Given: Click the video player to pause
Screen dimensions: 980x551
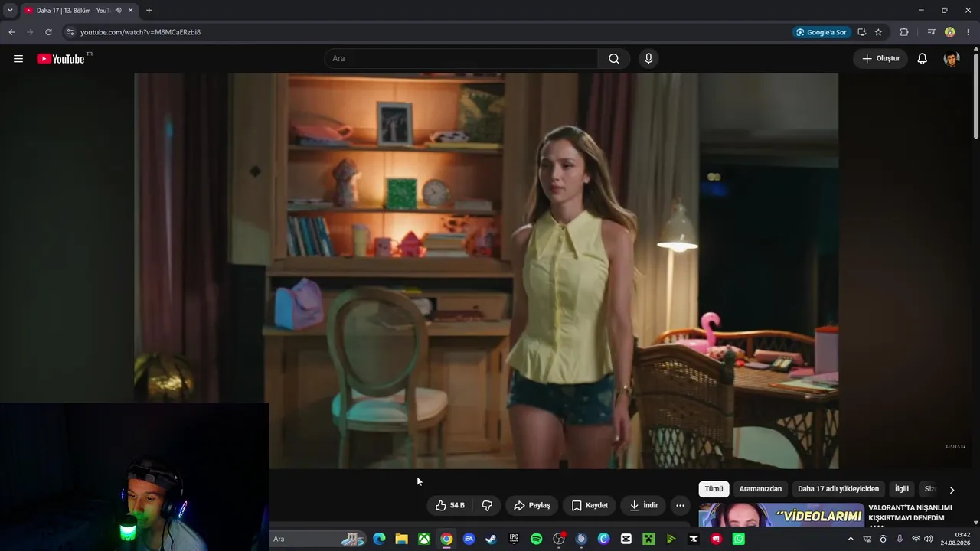Looking at the screenshot, I should pos(486,271).
